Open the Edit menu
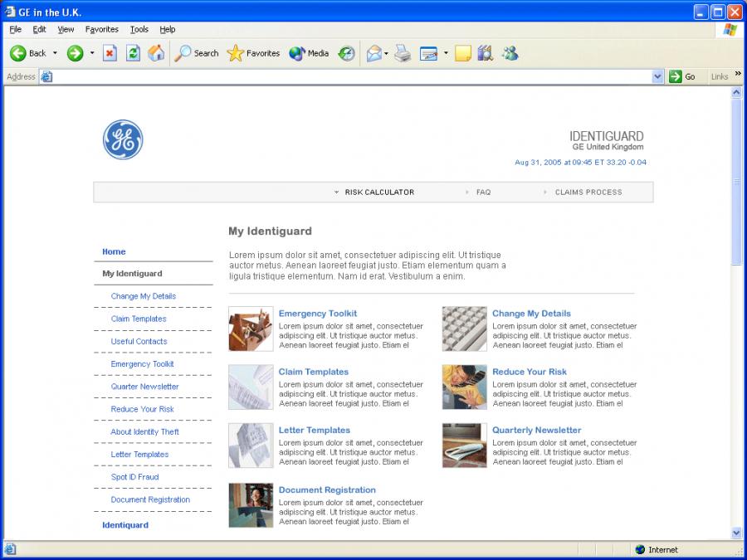Screen dimensions: 747x560 pos(39,30)
